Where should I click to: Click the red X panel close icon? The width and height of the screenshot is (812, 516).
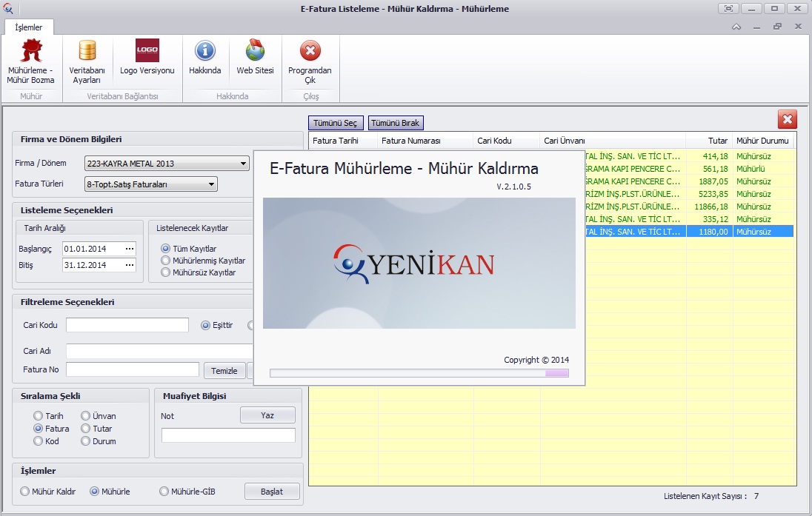click(x=787, y=119)
